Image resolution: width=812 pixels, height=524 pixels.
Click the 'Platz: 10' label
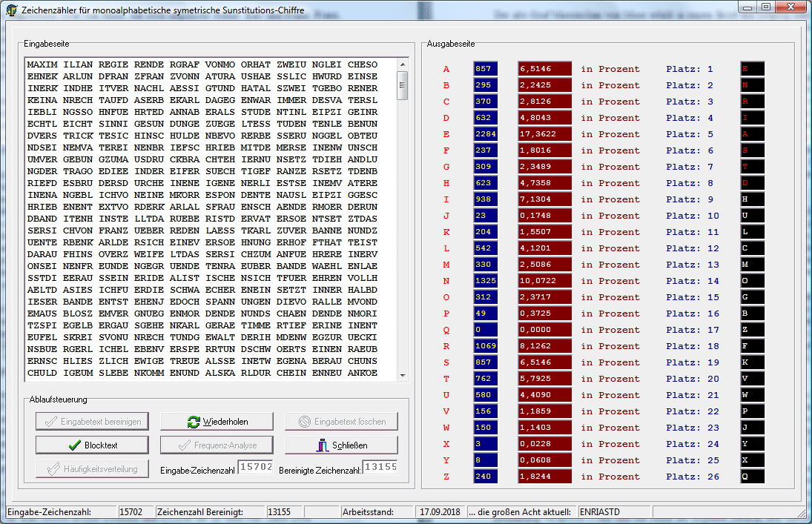coord(693,216)
